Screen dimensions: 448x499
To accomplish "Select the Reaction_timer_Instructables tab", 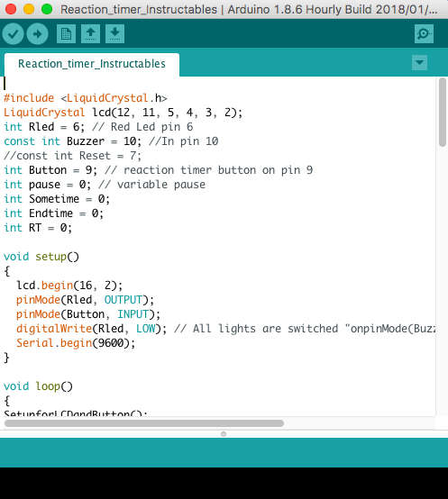I will (92, 64).
